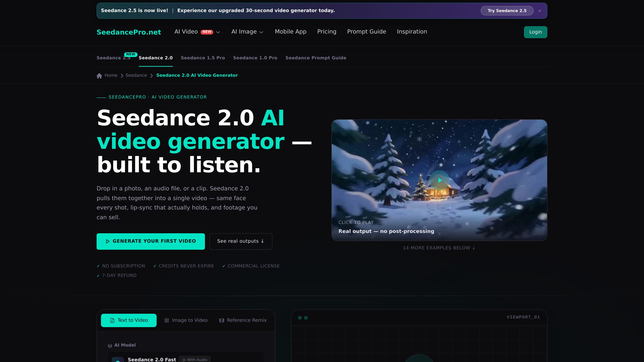Click the VIEWPORT_01 label
The image size is (644, 362).
tap(523, 317)
